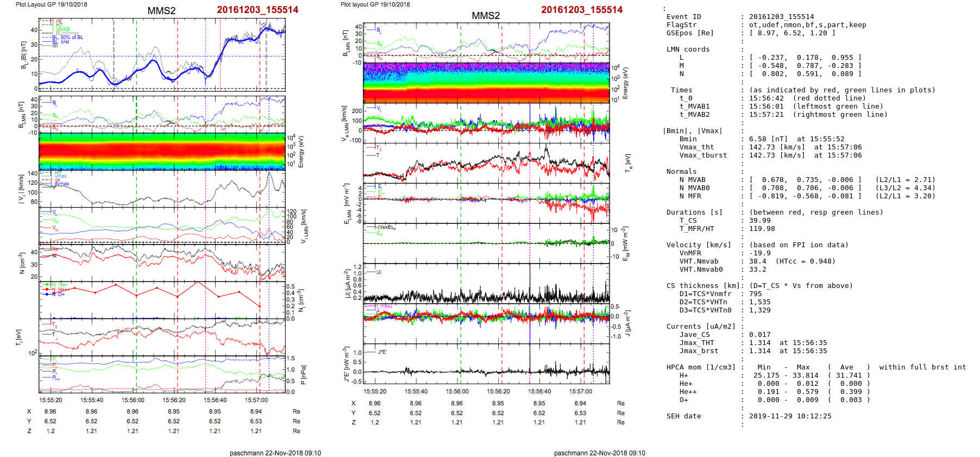Click the 15:56:00 time tick on the left plot
Viewport: 980px width, 457px height.
tap(133, 400)
